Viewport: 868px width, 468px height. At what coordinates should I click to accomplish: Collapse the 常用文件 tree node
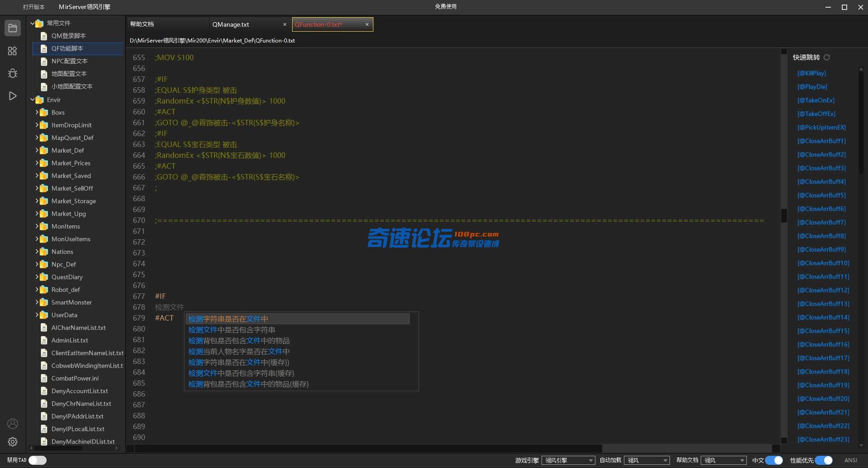pyautogui.click(x=33, y=23)
